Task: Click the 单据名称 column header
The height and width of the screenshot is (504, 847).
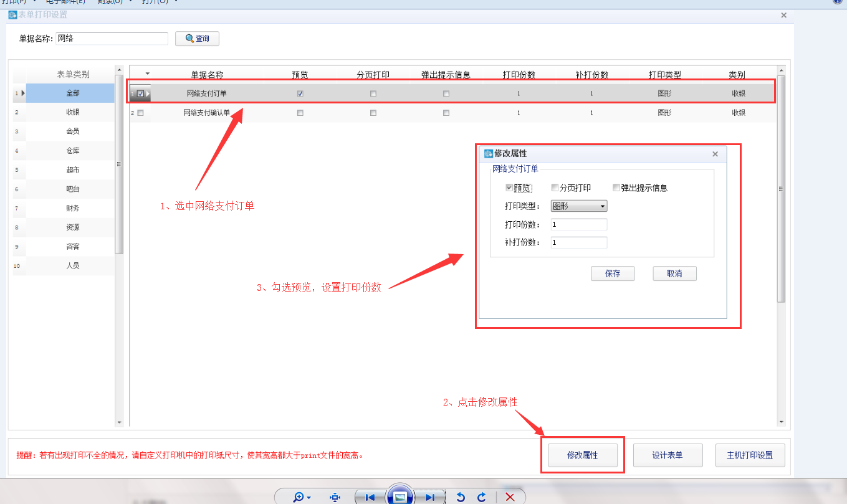Action: pyautogui.click(x=207, y=75)
